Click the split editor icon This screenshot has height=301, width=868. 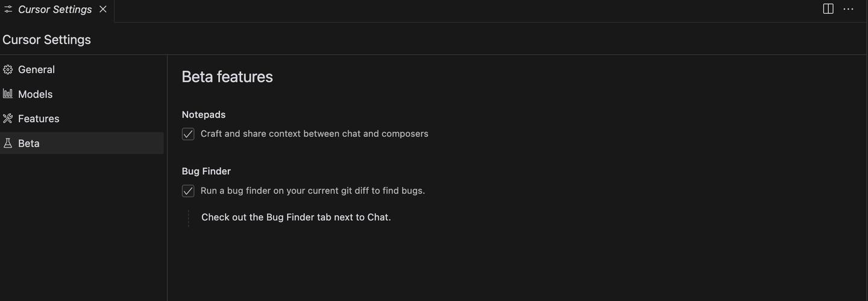(x=828, y=9)
